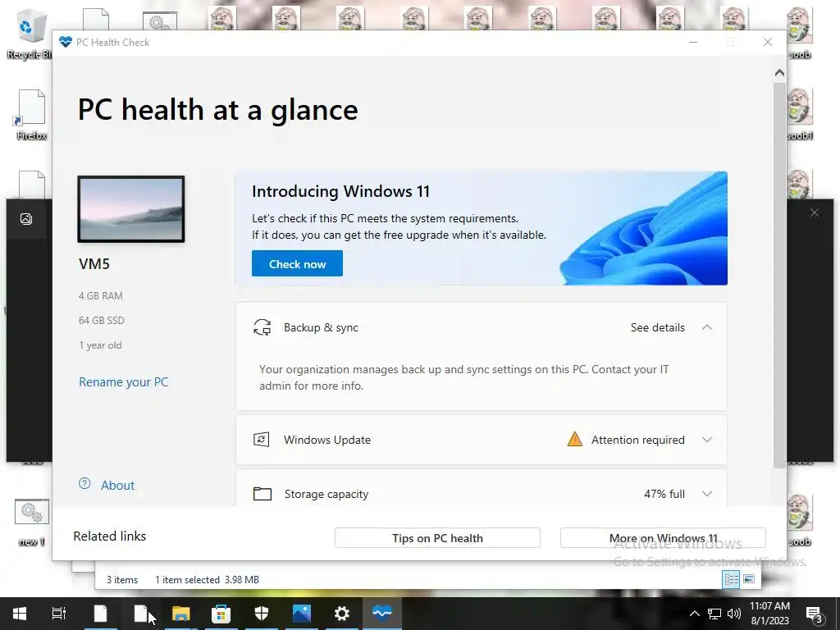Viewport: 840px width, 630px height.
Task: Click the PC Health Check taskbar icon
Action: click(x=382, y=614)
